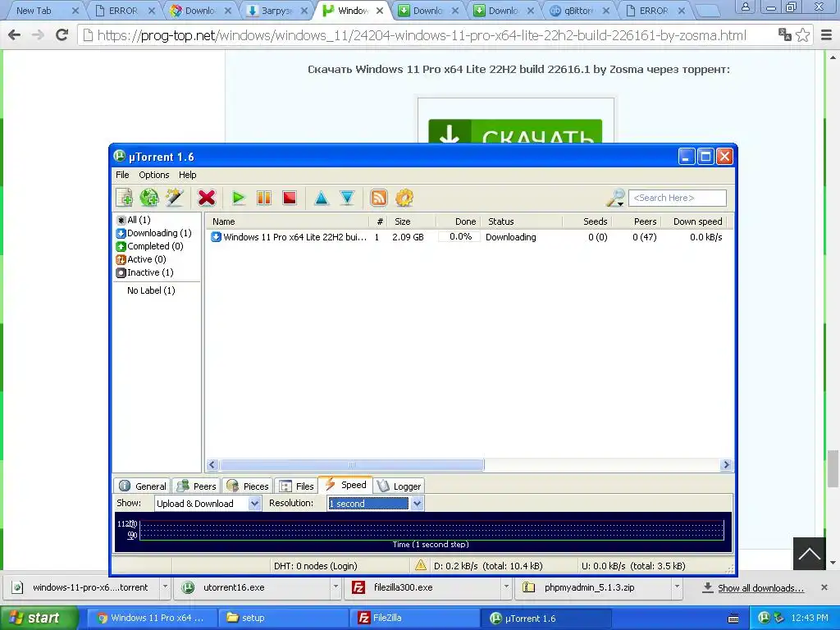840x630 pixels.
Task: Expand the Show Upload & Download dropdown
Action: point(254,504)
